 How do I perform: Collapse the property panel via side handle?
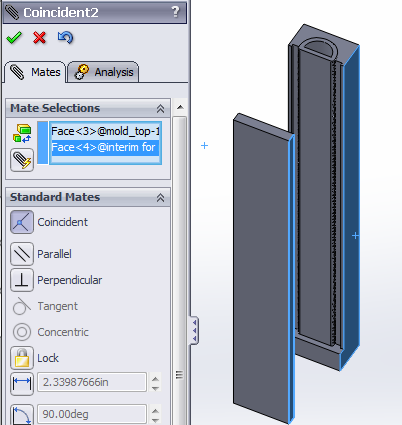[x=194, y=330]
